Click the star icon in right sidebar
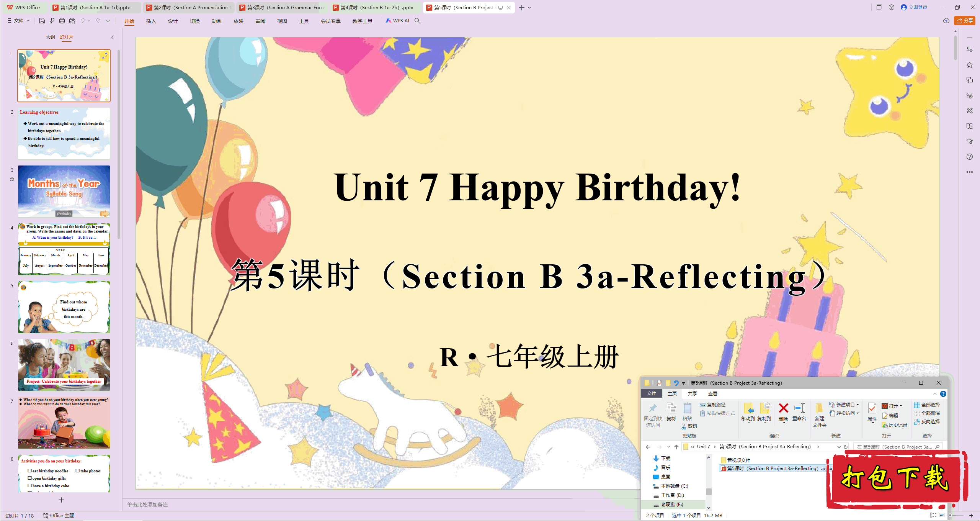This screenshot has height=521, width=980. [970, 65]
